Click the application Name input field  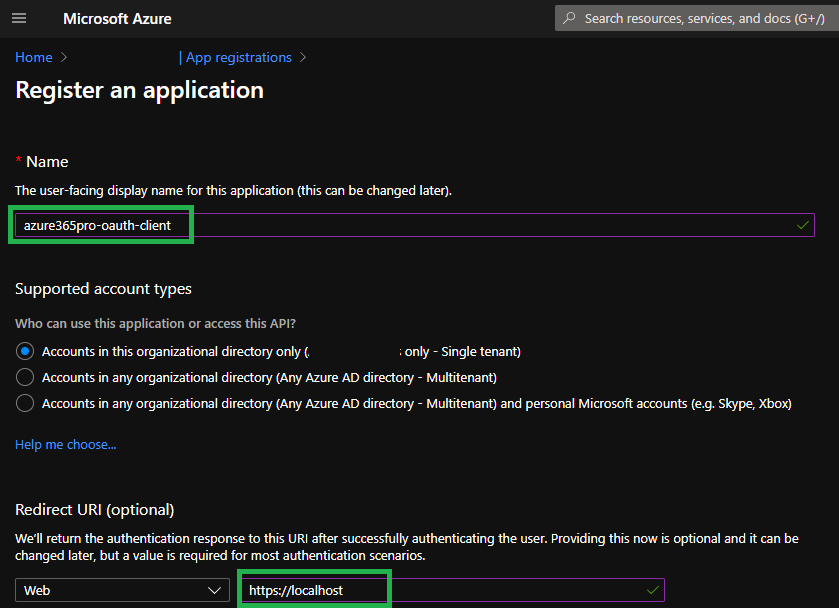(x=415, y=225)
